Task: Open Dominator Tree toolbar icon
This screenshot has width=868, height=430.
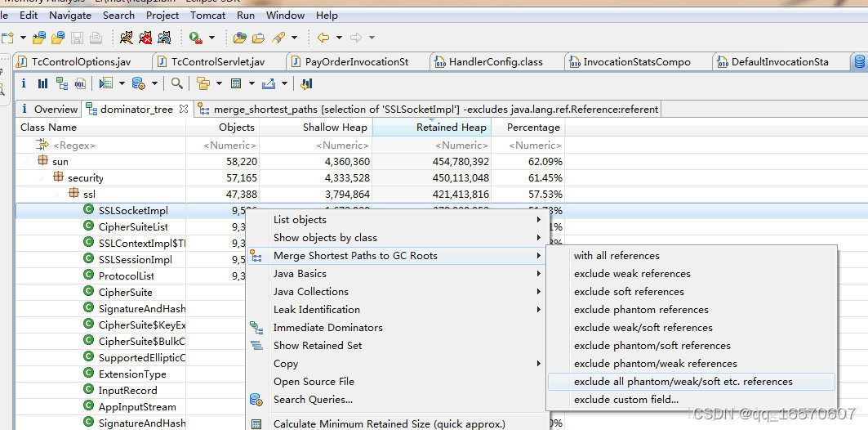Action: coord(62,83)
